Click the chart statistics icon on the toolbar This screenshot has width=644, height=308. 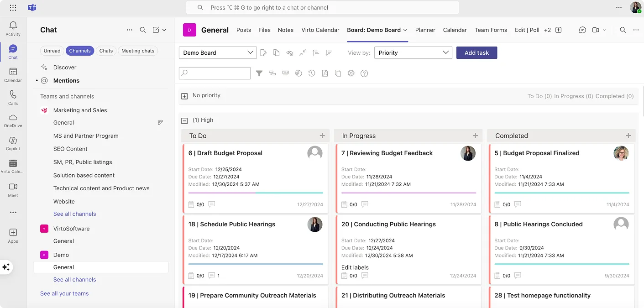click(298, 73)
